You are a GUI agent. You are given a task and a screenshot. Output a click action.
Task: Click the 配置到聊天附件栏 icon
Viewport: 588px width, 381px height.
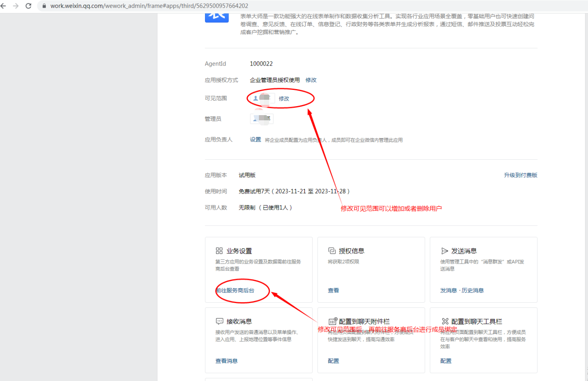pyautogui.click(x=333, y=321)
